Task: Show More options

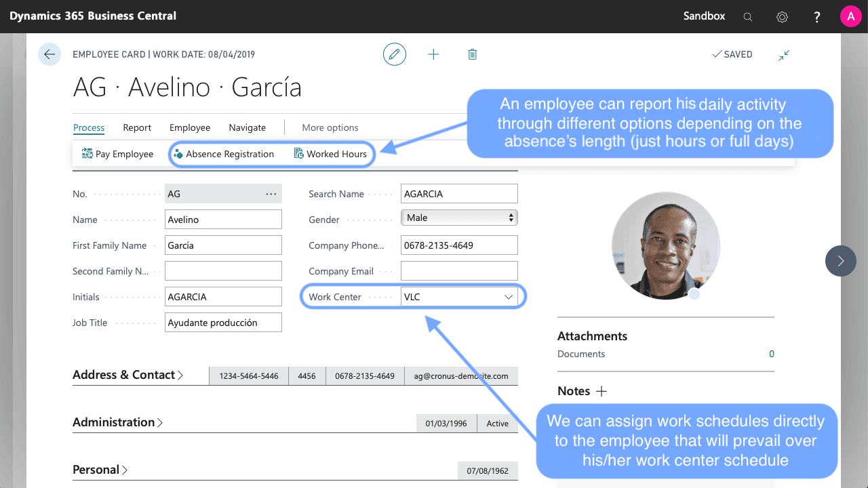Action: point(330,127)
